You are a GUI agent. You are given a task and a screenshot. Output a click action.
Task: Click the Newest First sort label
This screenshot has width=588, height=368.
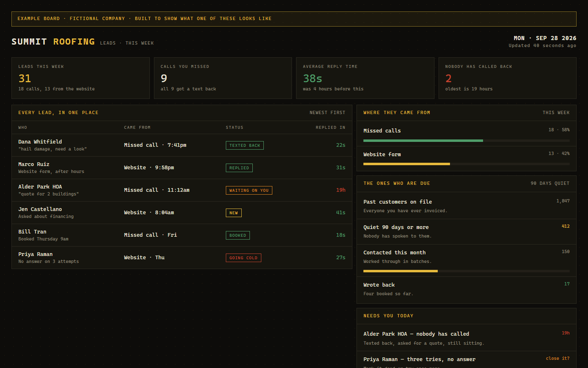click(x=327, y=112)
